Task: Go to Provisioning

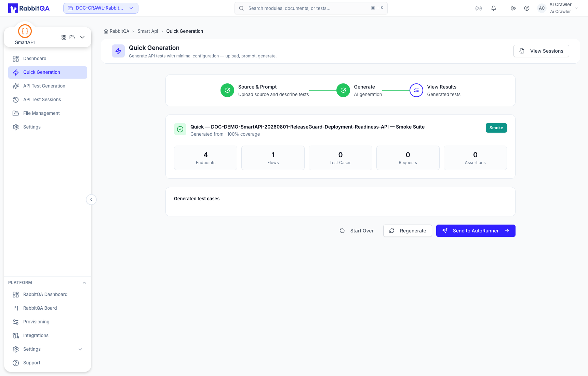Action: (x=48, y=322)
